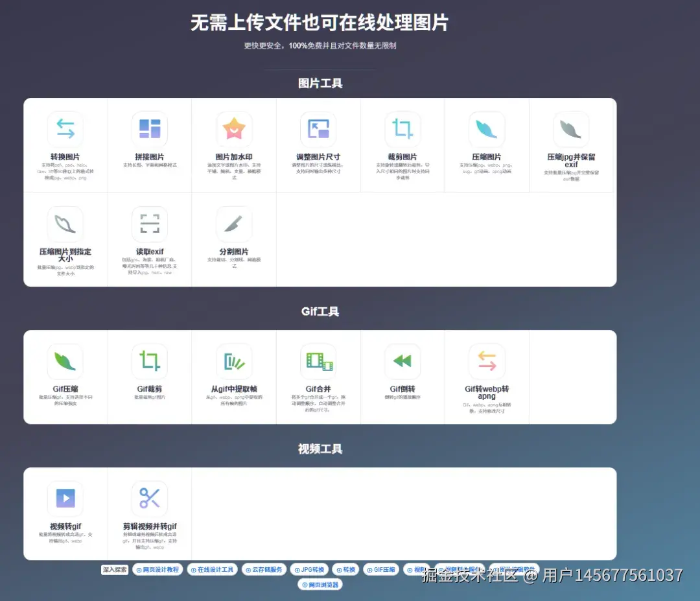
Task: Select the Gif倒转 reverse playback icon
Action: point(402,361)
